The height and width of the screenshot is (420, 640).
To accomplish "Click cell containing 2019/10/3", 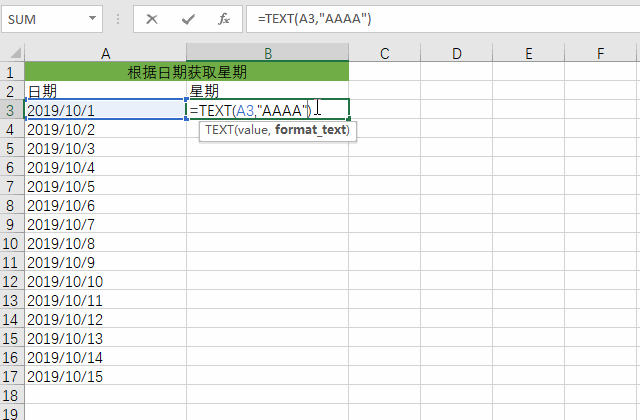I will pos(105,148).
